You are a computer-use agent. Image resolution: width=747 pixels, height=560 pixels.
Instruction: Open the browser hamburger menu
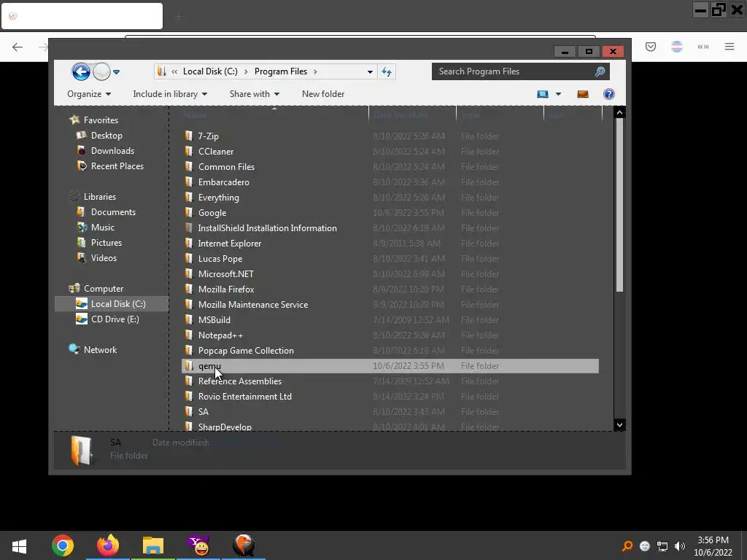729,46
